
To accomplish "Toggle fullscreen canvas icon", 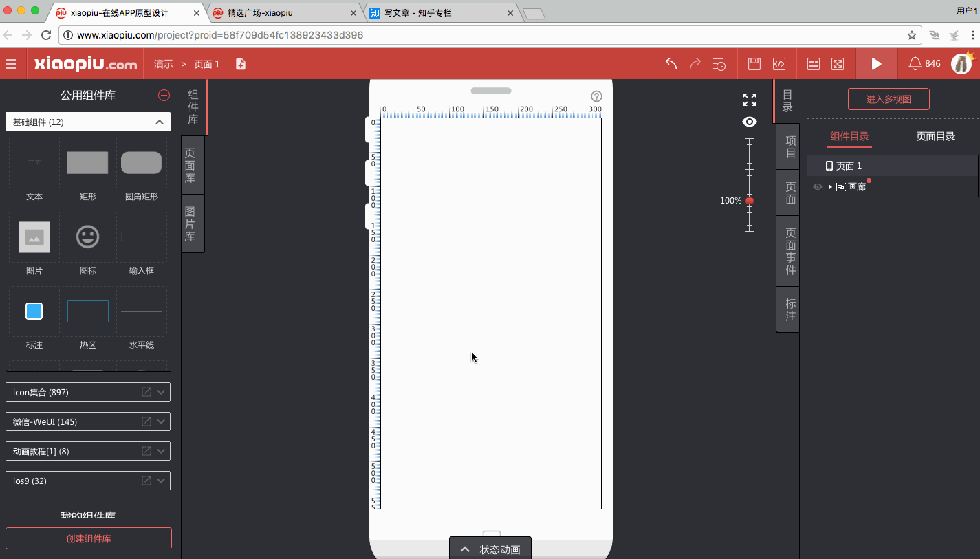I will coord(750,100).
